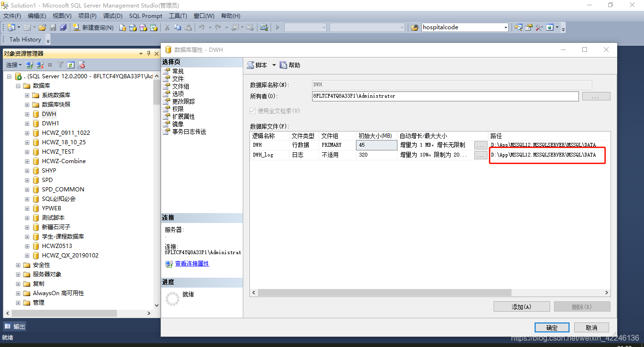Image resolution: width=644 pixels, height=347 pixels.
Task: Select the 事务日志传送 page
Action: [x=189, y=132]
